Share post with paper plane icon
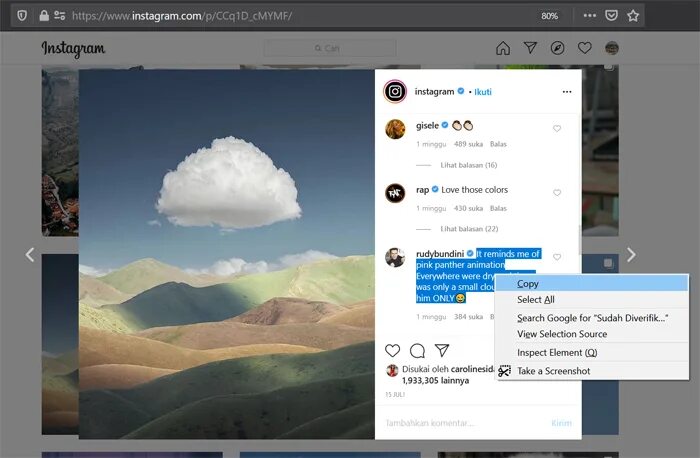This screenshot has width=700, height=458. (442, 350)
